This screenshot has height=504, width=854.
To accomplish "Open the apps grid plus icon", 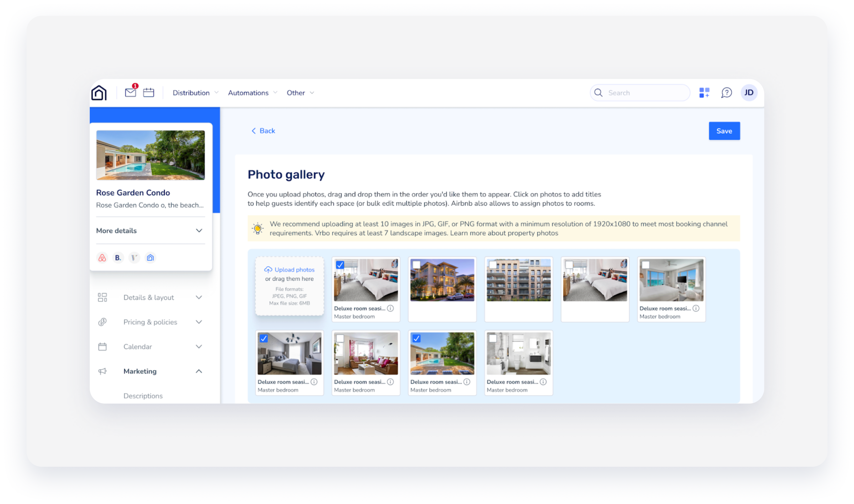I will pyautogui.click(x=704, y=92).
